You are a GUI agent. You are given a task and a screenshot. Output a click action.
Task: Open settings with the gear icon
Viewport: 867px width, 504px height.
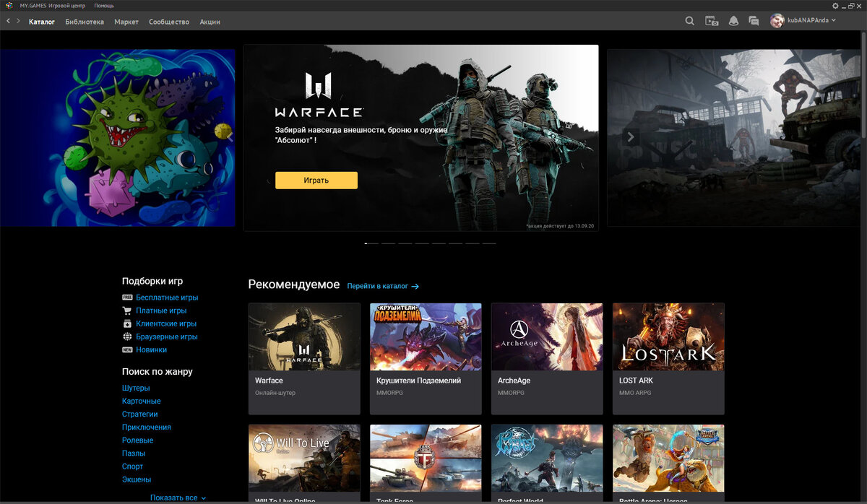coord(835,5)
